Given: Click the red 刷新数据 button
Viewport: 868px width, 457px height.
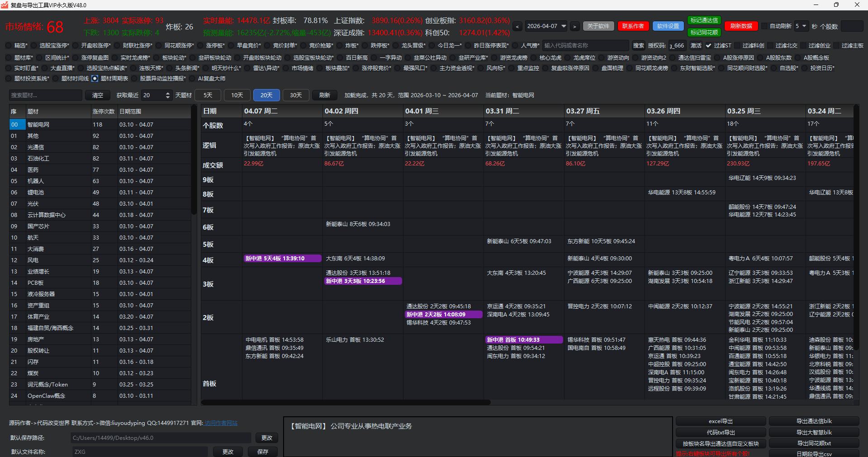Looking at the screenshot, I should click(741, 26).
